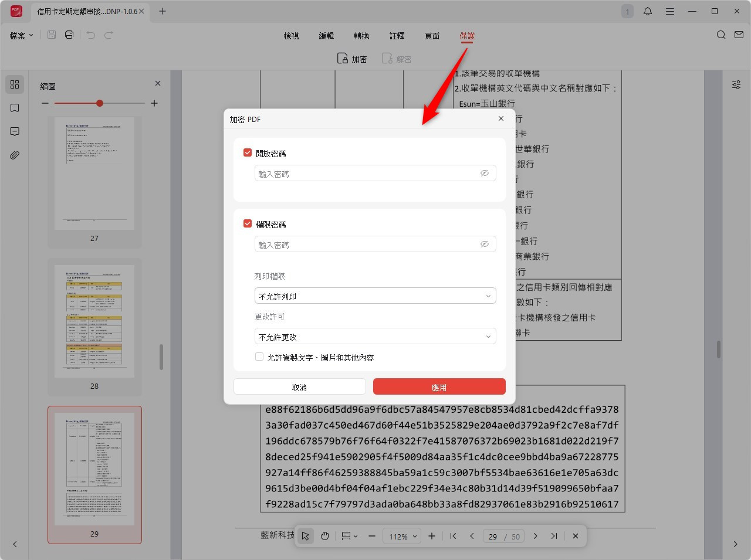This screenshot has width=751, height=560.
Task: Select page 28 thumbnail
Action: click(x=94, y=321)
